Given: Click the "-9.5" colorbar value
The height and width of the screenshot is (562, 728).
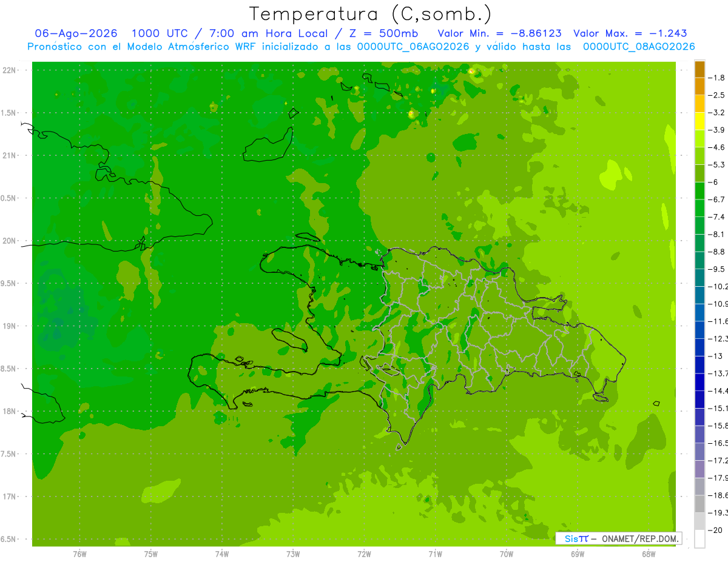Looking at the screenshot, I should click(x=717, y=269).
